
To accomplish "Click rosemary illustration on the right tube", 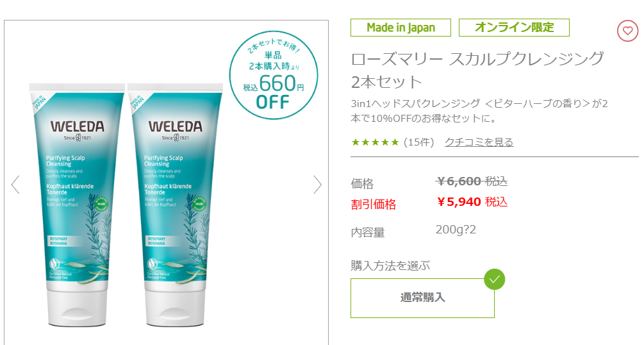I will (194, 239).
